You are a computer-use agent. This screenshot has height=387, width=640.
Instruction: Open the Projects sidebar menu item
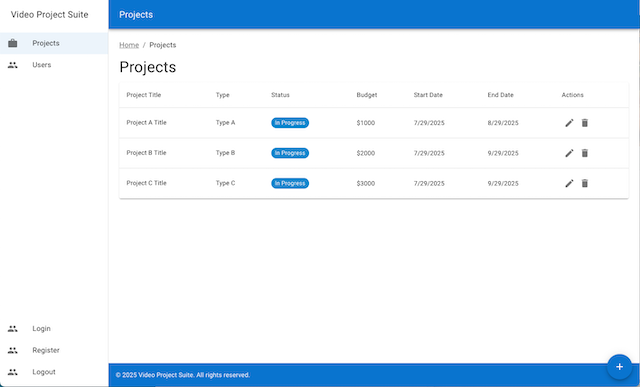click(54, 43)
